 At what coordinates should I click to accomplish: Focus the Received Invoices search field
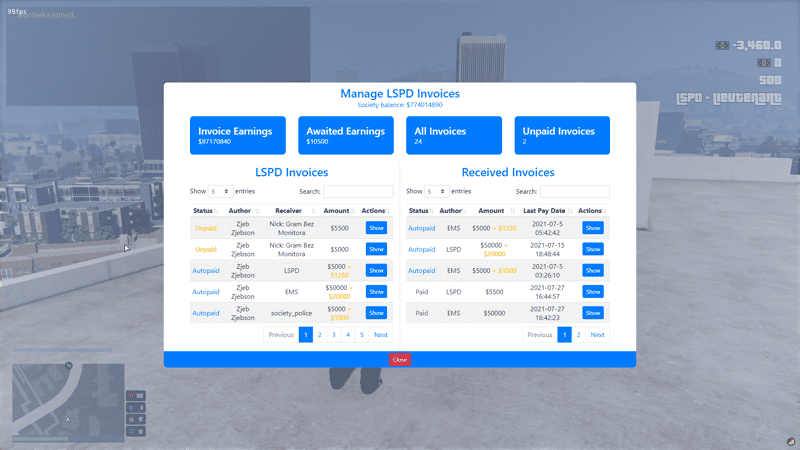point(574,191)
